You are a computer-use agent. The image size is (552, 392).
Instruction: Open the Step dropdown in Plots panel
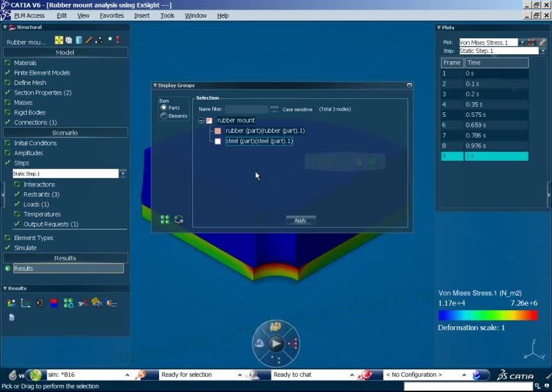[x=543, y=51]
